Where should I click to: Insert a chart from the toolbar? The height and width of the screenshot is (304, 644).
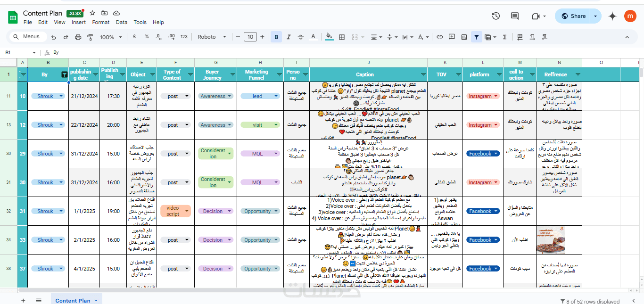coord(464,37)
